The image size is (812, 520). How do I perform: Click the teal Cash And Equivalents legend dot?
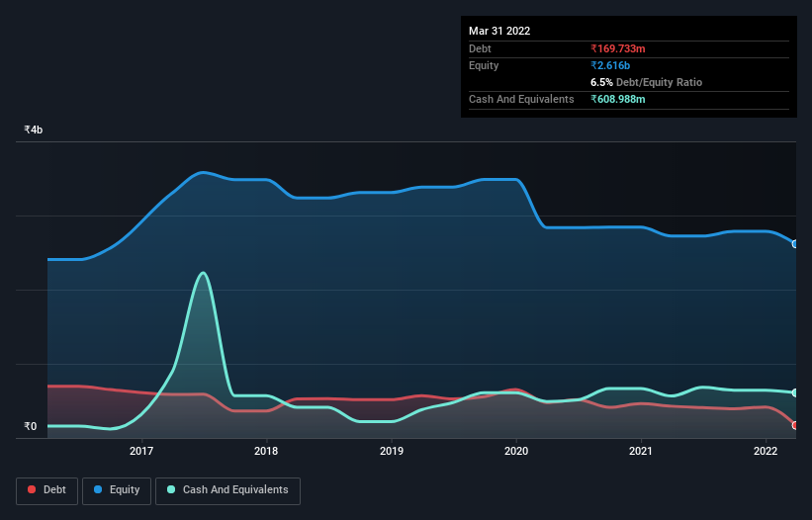coord(171,489)
